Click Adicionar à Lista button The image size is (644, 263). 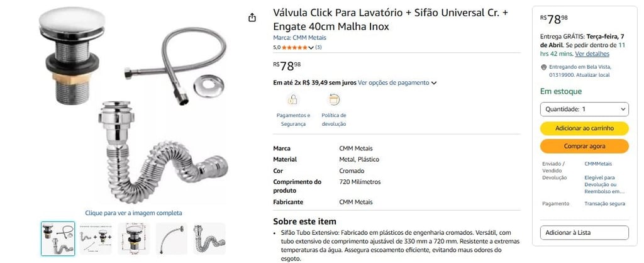(x=584, y=233)
